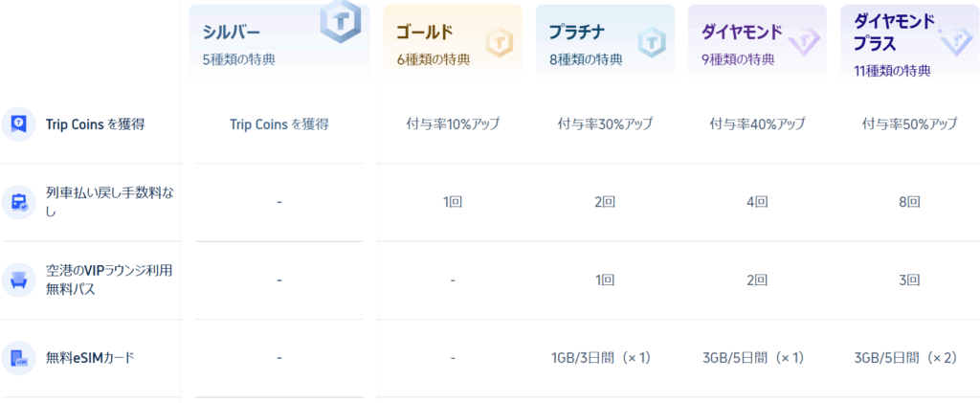
Task: Click the 無料eSIMカード benefit label
Action: [90, 359]
